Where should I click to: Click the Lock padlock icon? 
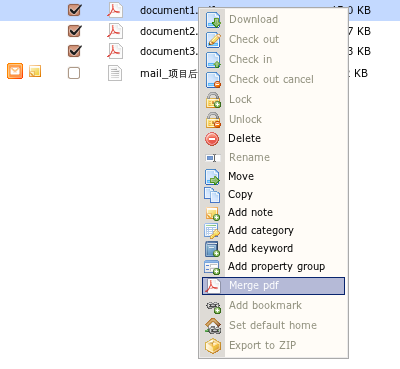point(213,100)
